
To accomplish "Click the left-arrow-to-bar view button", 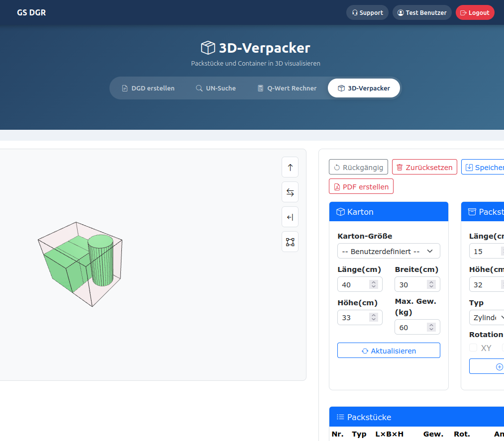I will click(290, 217).
